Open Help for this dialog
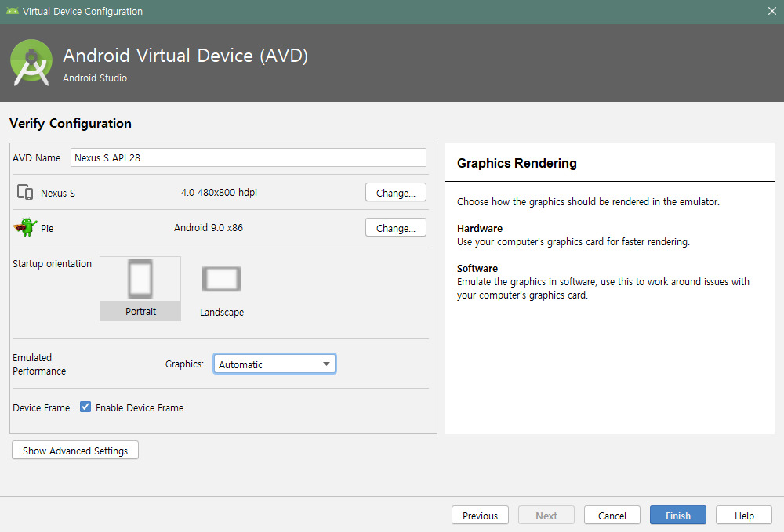Screen dimensions: 784x532 [744, 516]
